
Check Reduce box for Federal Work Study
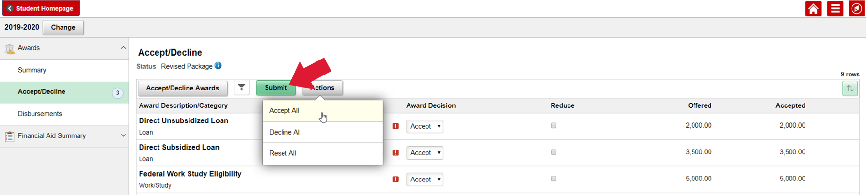[x=553, y=179]
